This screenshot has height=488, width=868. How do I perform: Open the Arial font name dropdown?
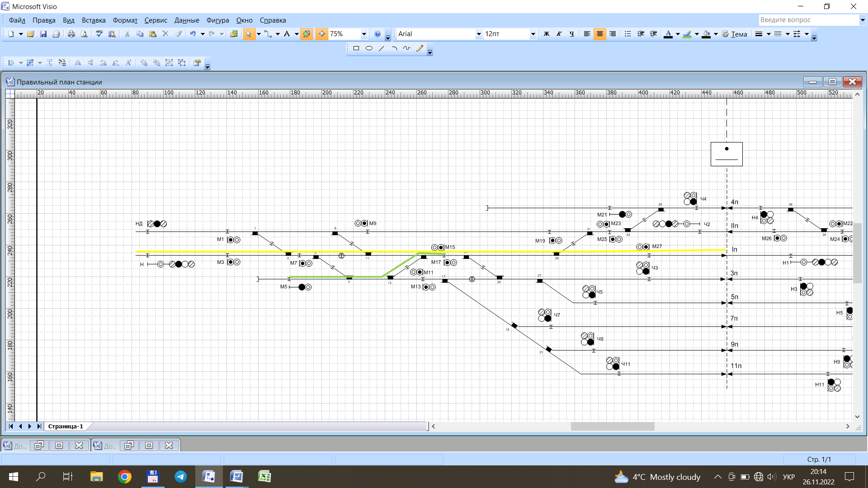(x=479, y=34)
